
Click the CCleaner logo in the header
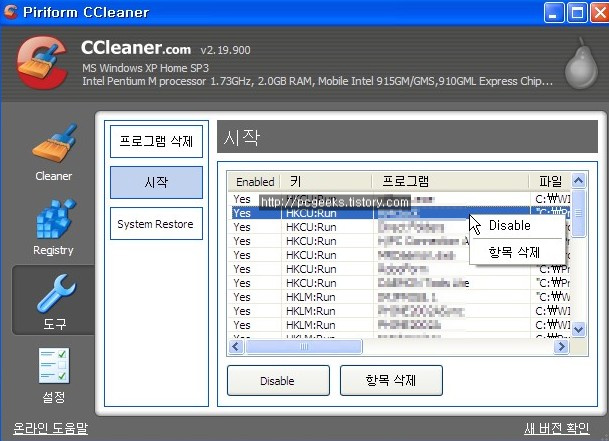42,63
